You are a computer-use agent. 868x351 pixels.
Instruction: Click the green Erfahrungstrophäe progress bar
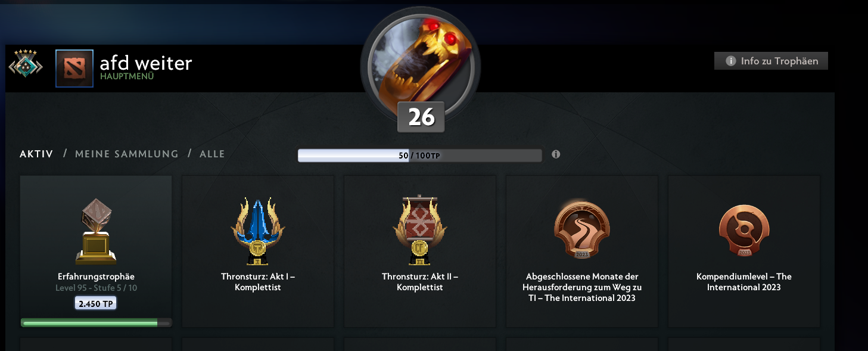[x=96, y=323]
